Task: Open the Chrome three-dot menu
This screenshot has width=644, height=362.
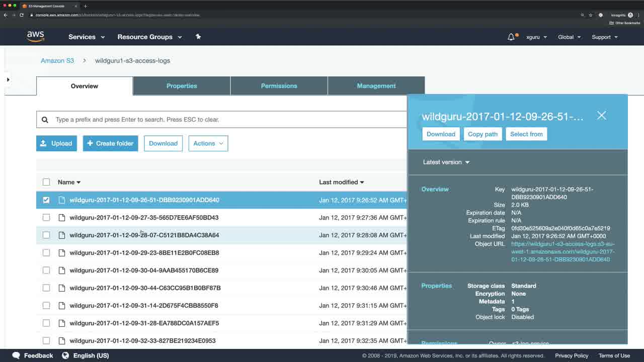Action: pyautogui.click(x=638, y=15)
